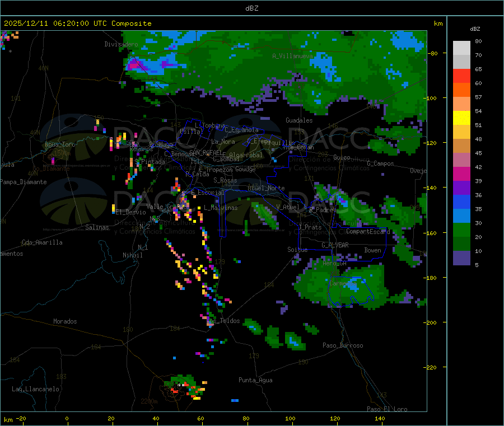
Task: Click the '-20' tick on the bottom axis
Action: [x=21, y=418]
